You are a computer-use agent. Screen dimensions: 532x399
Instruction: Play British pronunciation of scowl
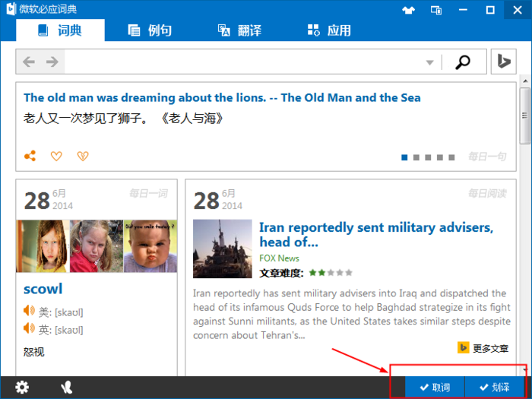click(x=29, y=328)
